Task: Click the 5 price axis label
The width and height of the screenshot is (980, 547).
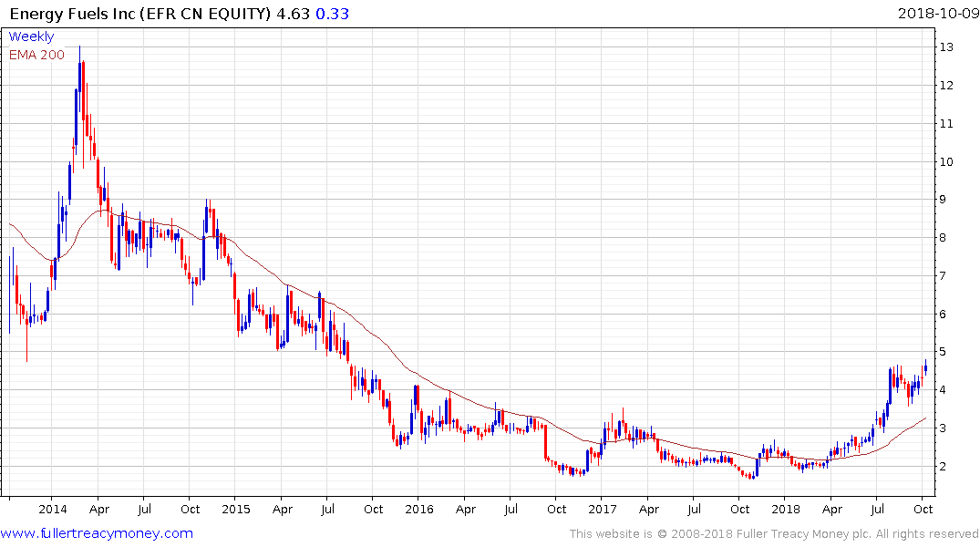Action: (x=943, y=352)
